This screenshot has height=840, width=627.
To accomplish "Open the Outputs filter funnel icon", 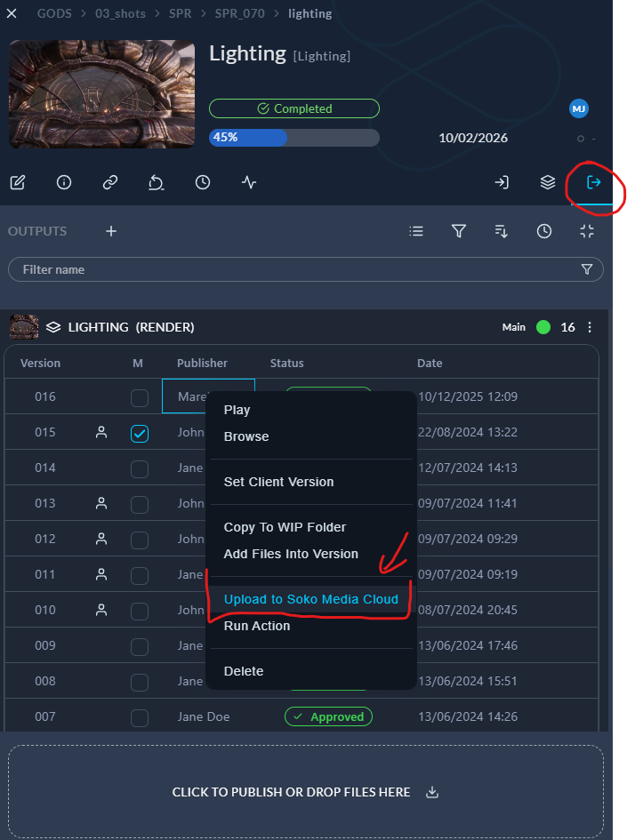I will [x=458, y=231].
